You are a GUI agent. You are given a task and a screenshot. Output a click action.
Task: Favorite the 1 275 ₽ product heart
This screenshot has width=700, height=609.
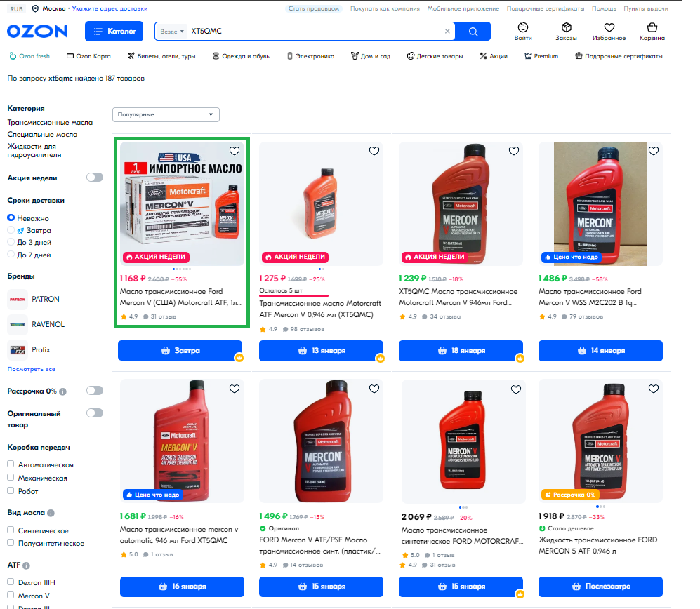[x=374, y=151]
